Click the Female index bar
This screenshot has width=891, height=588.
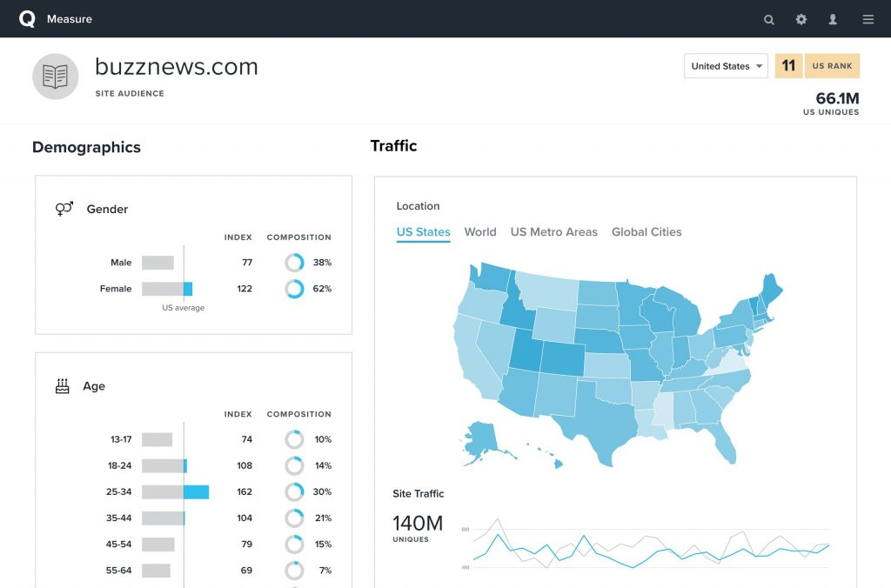(x=167, y=289)
